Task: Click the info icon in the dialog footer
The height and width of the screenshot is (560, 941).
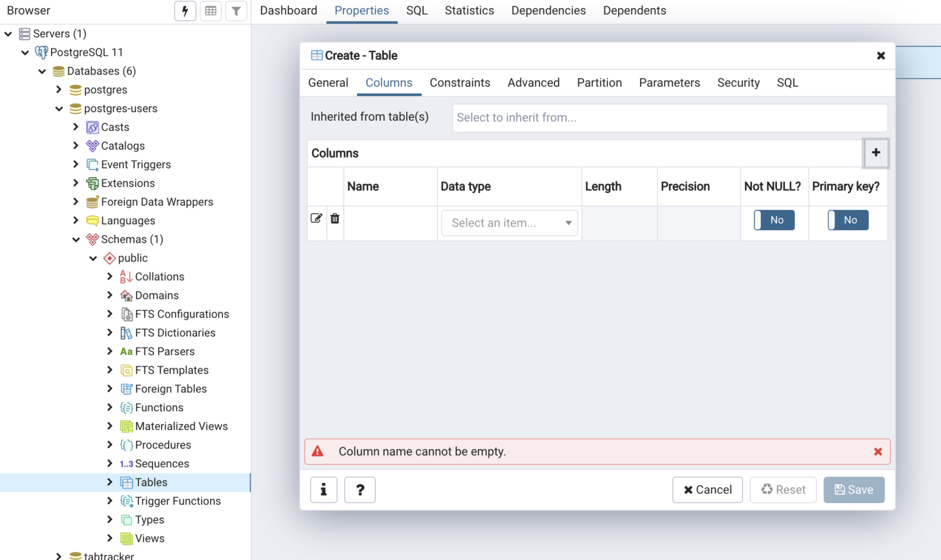Action: click(x=323, y=490)
